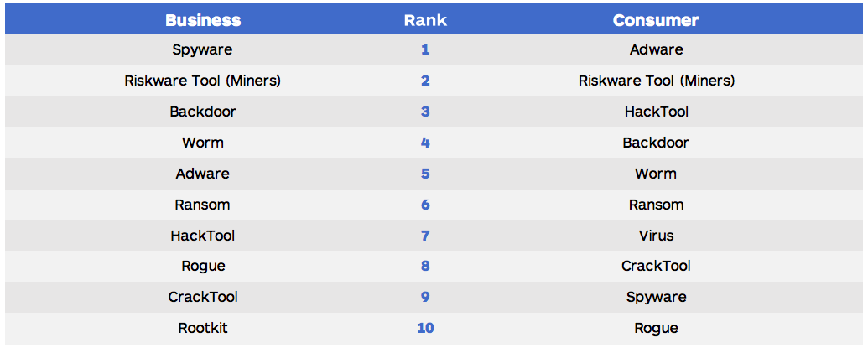The height and width of the screenshot is (348, 868).
Task: Click Riskware Tool (Miners) under Business
Action: coord(202,81)
